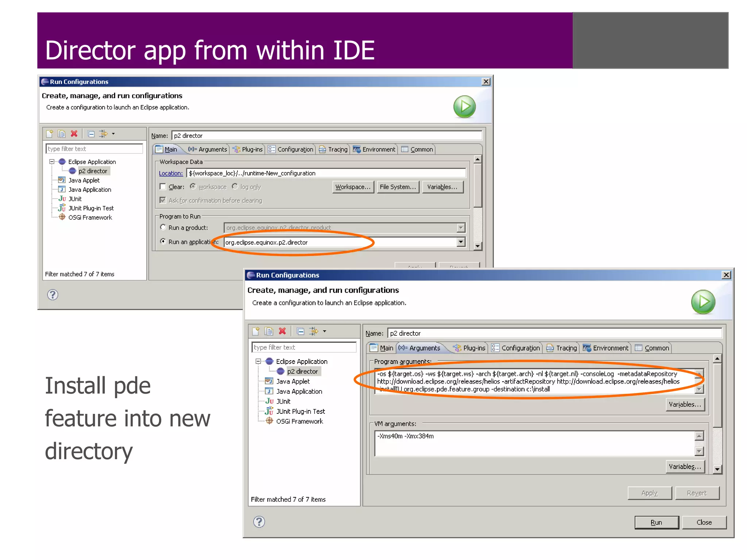The height and width of the screenshot is (560, 747).
Task: Click red Delete configuration icon in back window
Action: point(74,134)
